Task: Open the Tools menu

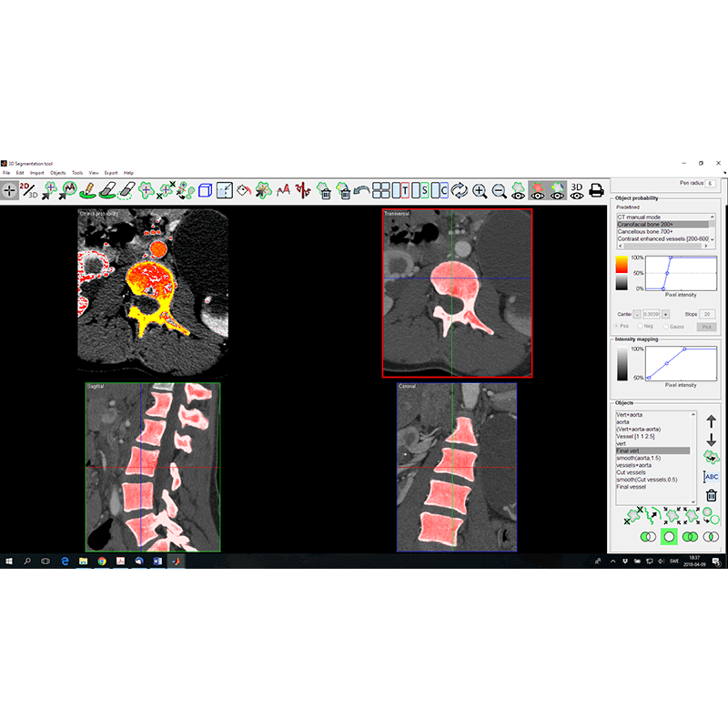Action: [78, 172]
